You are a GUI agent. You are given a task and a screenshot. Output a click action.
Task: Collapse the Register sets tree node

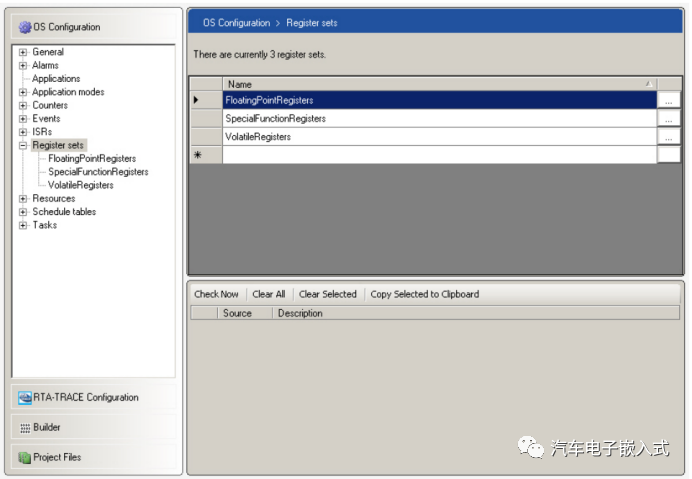coord(23,145)
